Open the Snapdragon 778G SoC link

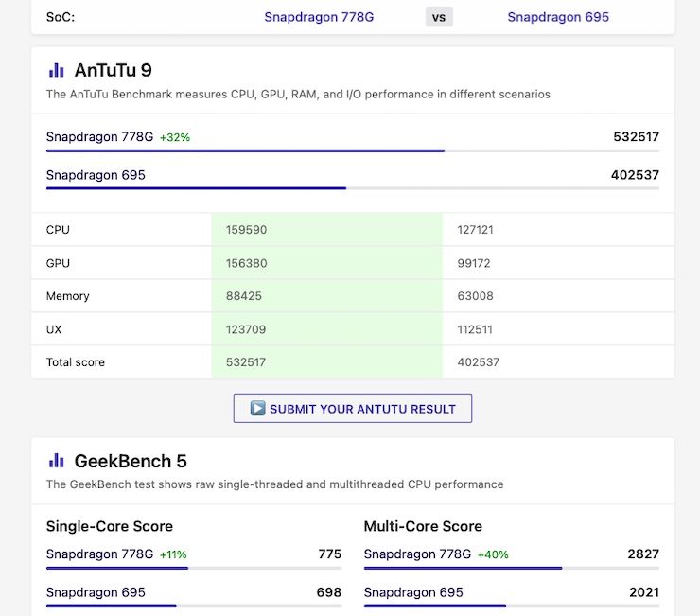319,17
